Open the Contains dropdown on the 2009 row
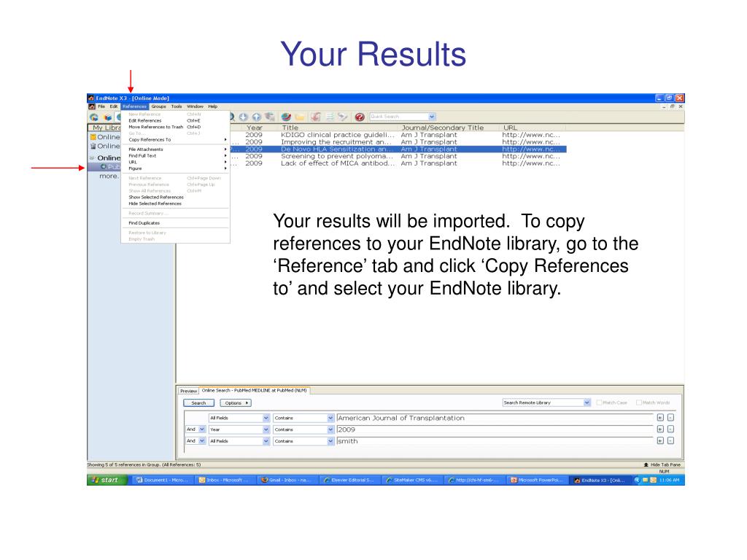 (330, 429)
